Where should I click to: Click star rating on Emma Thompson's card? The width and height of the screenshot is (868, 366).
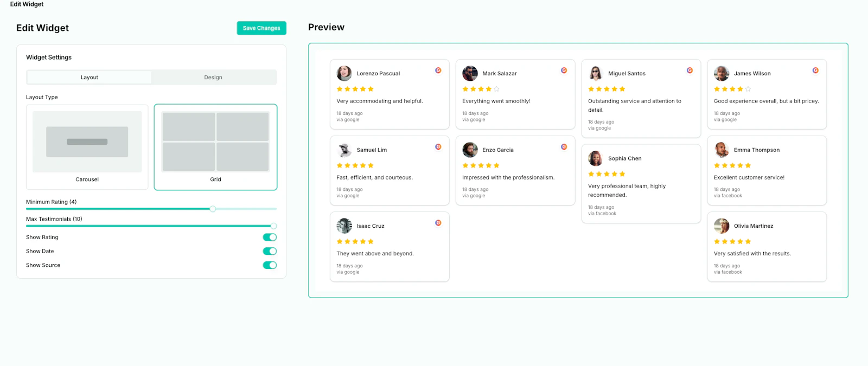tap(732, 165)
